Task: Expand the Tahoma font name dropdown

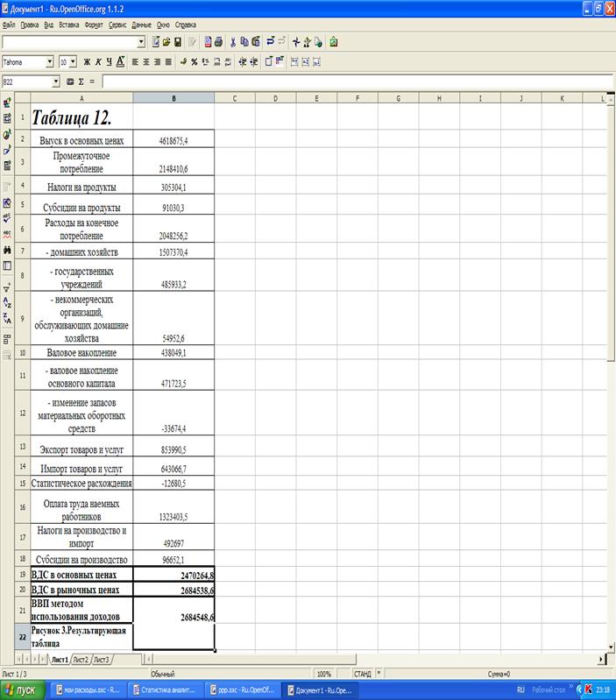Action: [x=50, y=62]
